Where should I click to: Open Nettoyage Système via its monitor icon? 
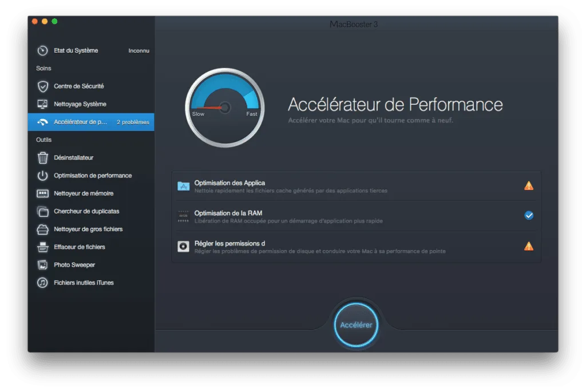click(x=42, y=104)
